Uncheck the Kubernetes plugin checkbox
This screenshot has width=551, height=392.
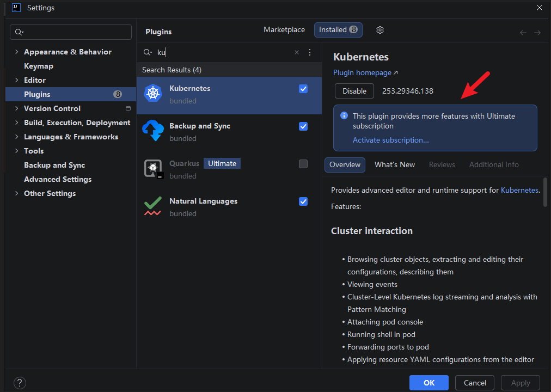[303, 89]
